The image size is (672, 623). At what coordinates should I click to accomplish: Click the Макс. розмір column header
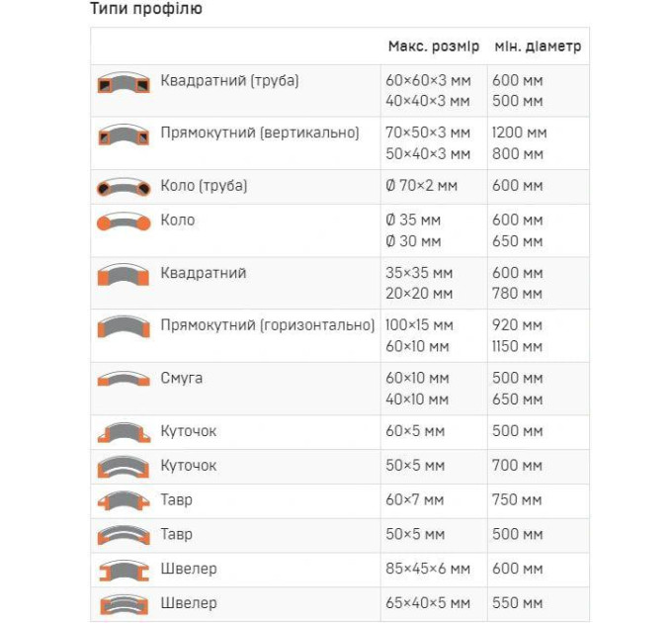coord(434,46)
